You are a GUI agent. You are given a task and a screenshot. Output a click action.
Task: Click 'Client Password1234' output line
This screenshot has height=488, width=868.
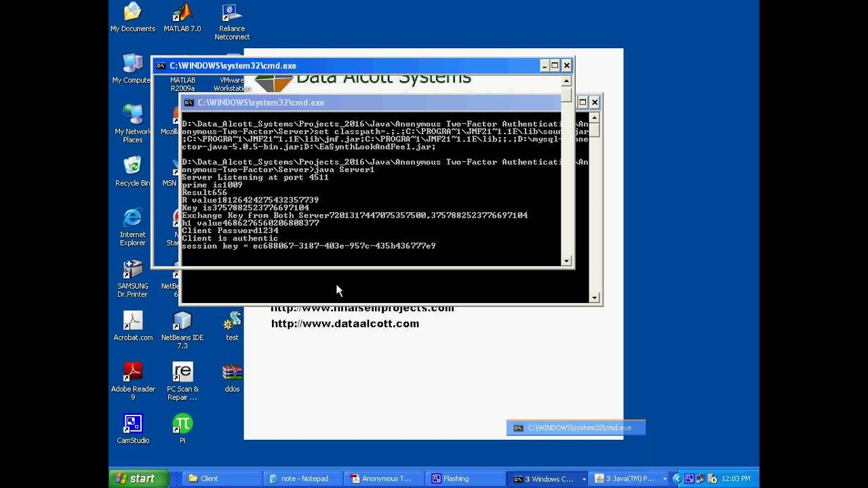[230, 230]
